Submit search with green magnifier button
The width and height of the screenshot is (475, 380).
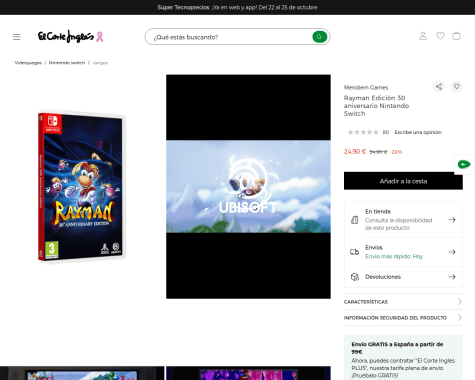click(x=319, y=37)
